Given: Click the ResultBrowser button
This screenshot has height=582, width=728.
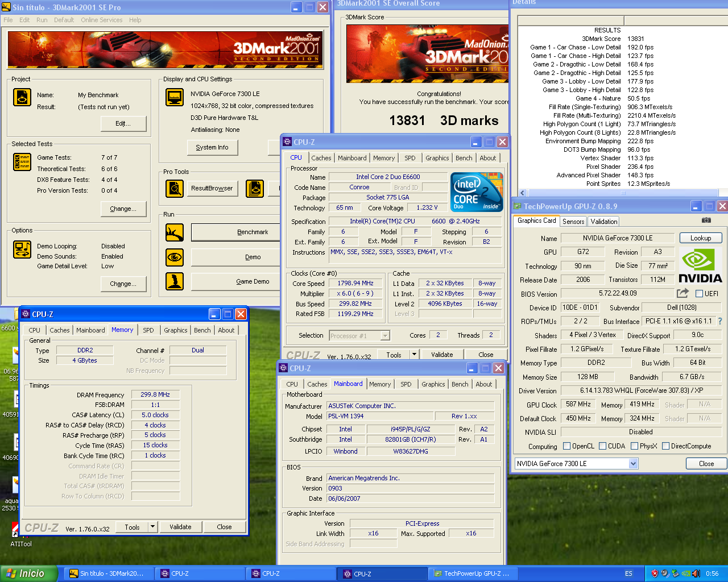Looking at the screenshot, I should (212, 188).
